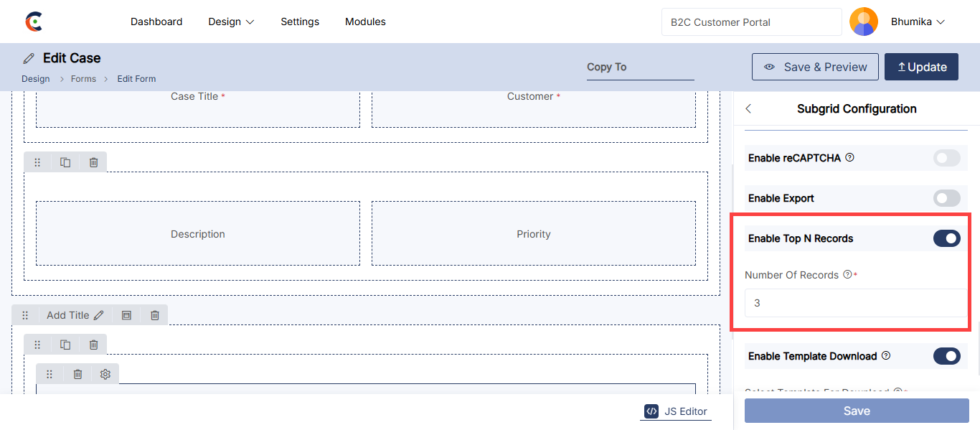Screen dimensions: 980x430
Task: Disable the Enable Top N Records toggle
Action: [x=946, y=238]
